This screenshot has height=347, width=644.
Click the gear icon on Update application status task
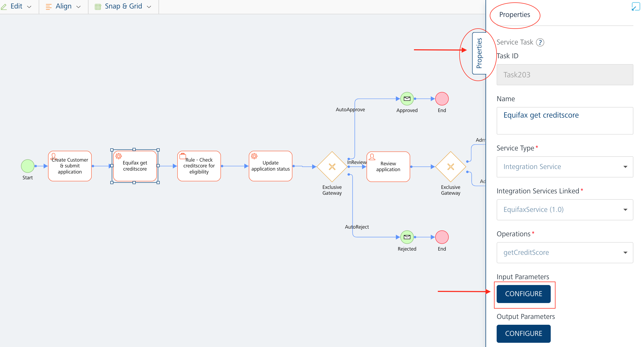click(254, 156)
